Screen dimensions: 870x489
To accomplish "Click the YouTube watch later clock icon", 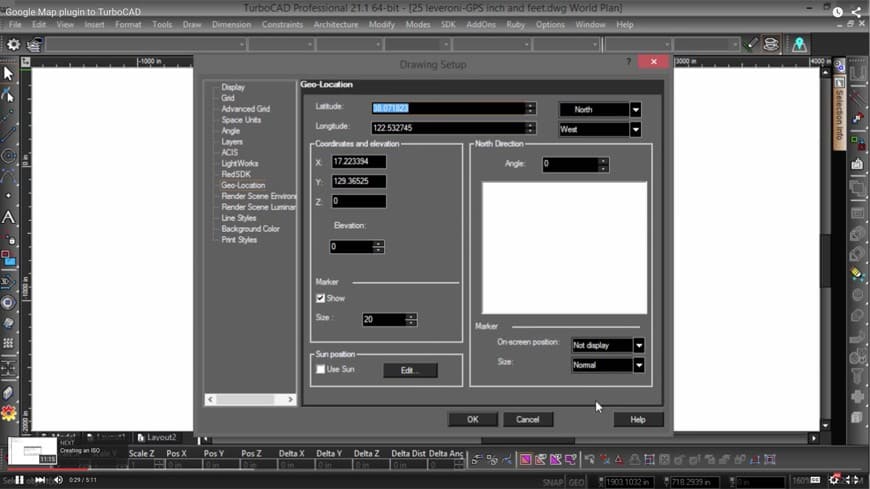I will pos(838,12).
